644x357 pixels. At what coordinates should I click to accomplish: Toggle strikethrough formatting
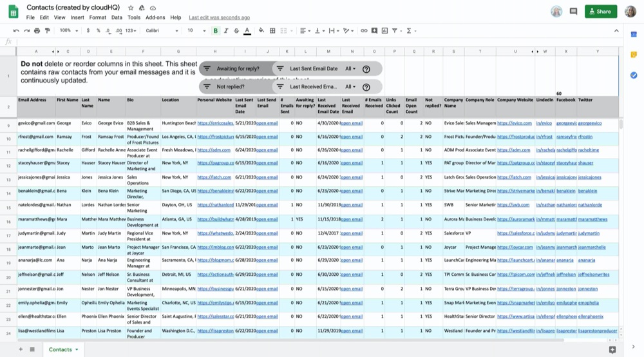(x=236, y=31)
